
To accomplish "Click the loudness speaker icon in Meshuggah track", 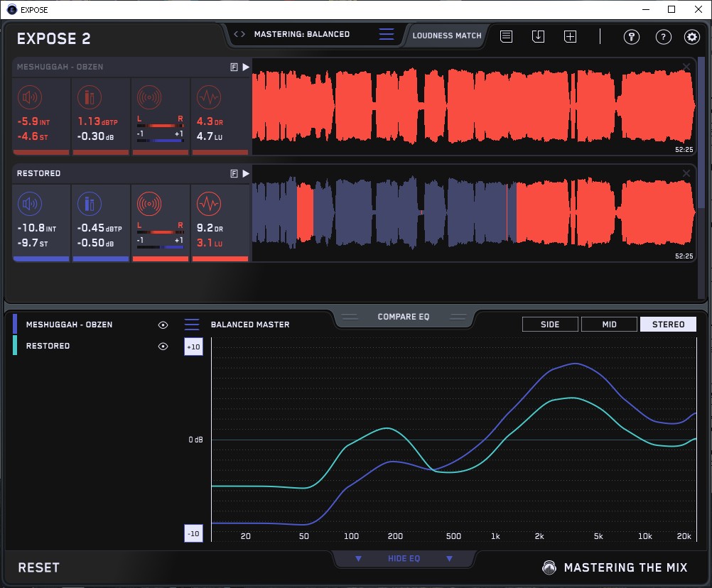I will pos(30,97).
